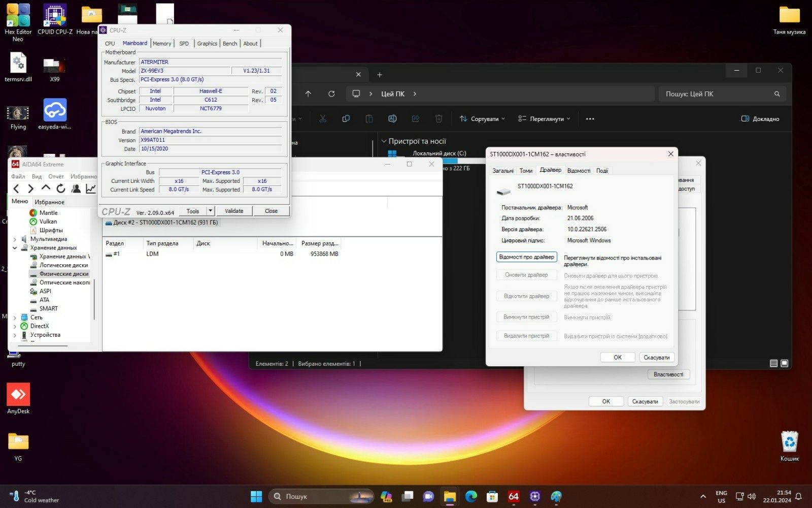Click the AIDA64 graph chart icon
Screen dimensions: 812x508
[x=91, y=189]
